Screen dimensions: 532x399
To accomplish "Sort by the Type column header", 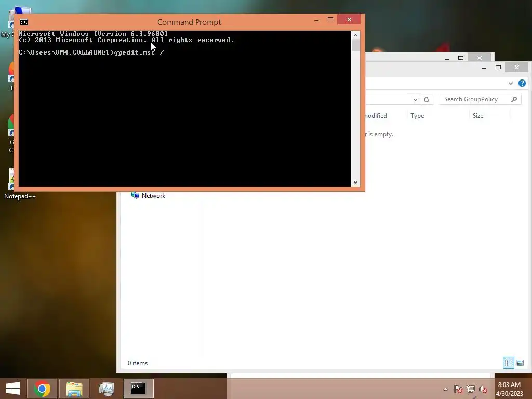I will (x=437, y=116).
